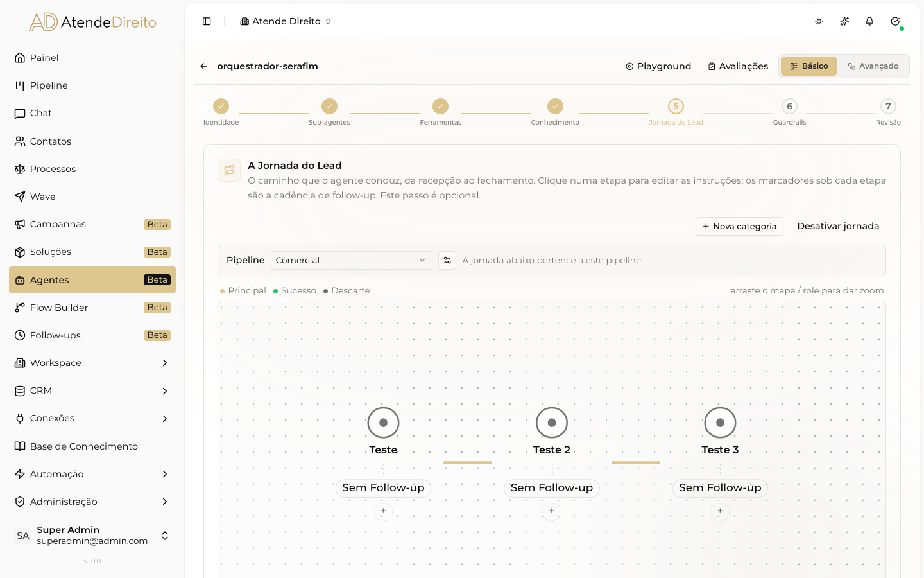Click the sun theme icon
The height and width of the screenshot is (578, 924).
[x=819, y=21]
